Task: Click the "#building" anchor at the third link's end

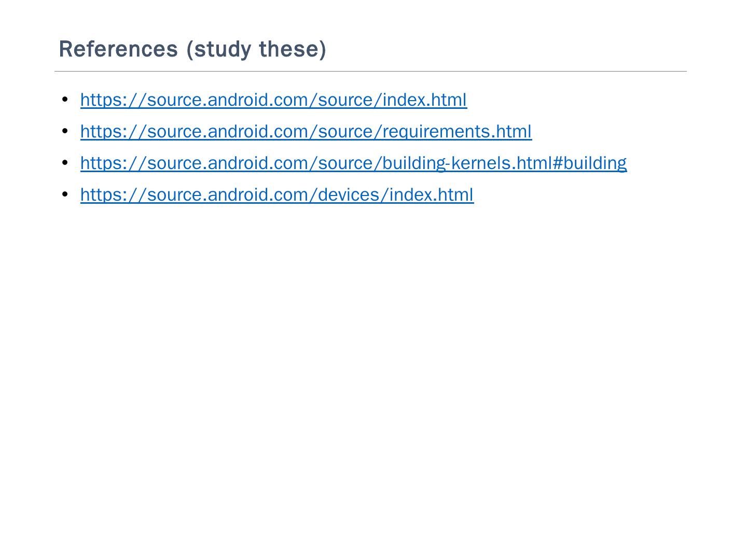Action: tap(590, 163)
